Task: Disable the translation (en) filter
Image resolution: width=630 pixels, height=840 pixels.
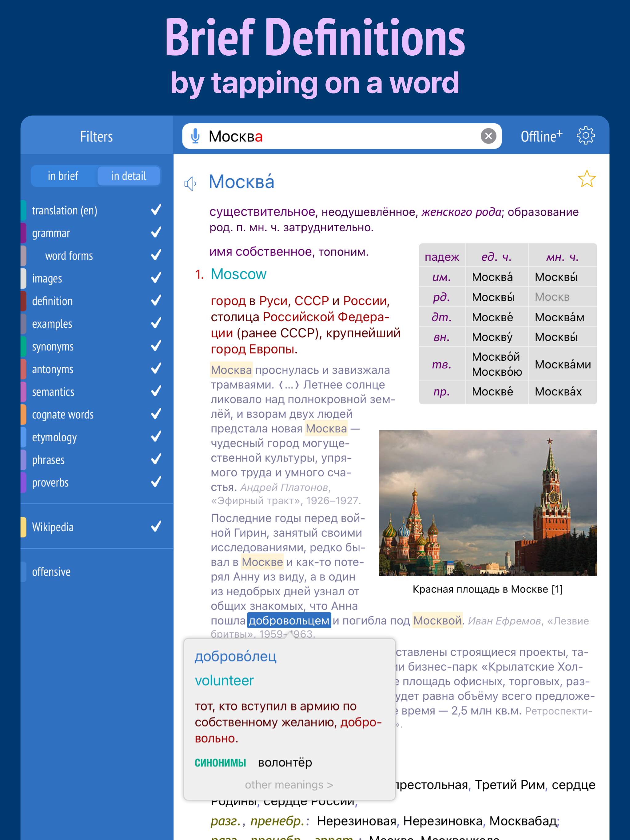Action: [x=155, y=210]
